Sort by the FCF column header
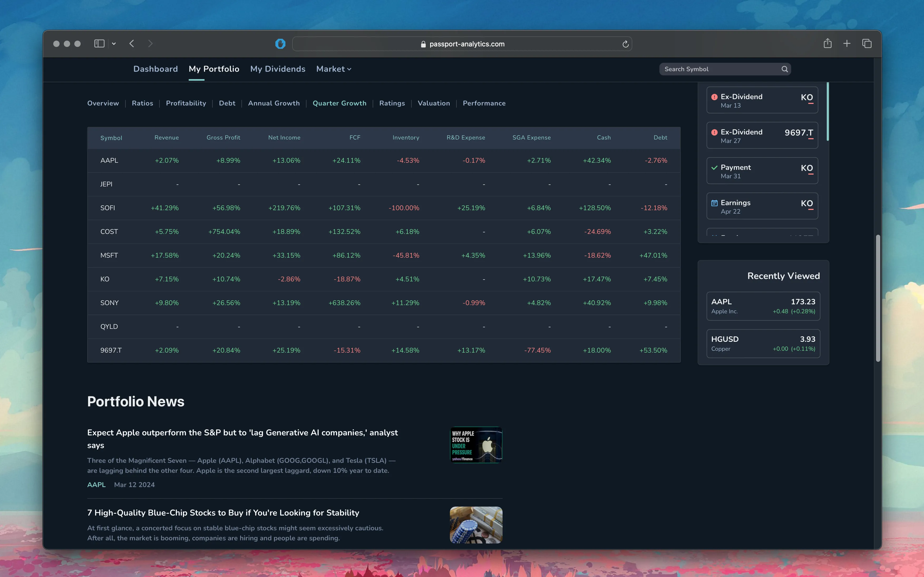Screen dimensions: 924x577 (x=355, y=137)
